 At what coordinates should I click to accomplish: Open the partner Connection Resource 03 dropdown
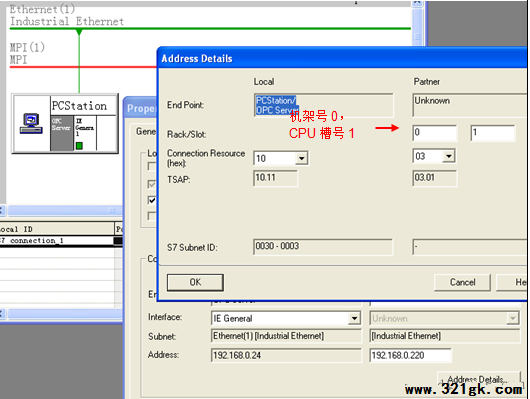click(449, 156)
